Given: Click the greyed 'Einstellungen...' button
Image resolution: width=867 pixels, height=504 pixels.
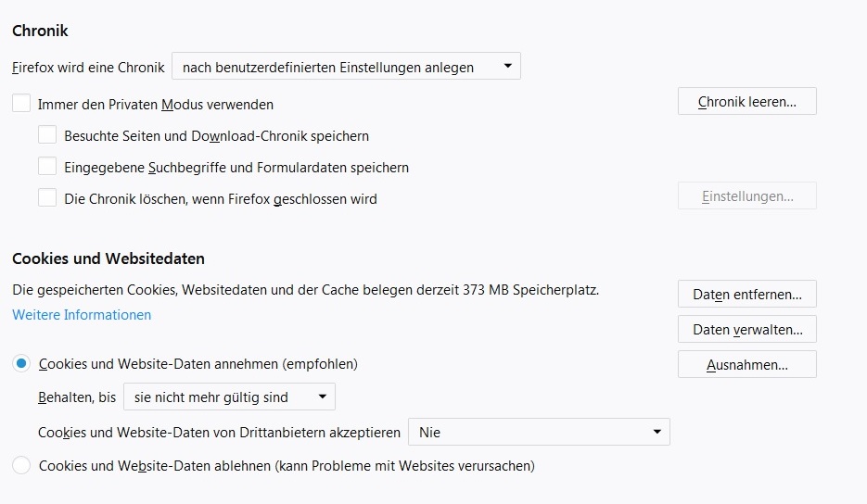Looking at the screenshot, I should (x=747, y=195).
